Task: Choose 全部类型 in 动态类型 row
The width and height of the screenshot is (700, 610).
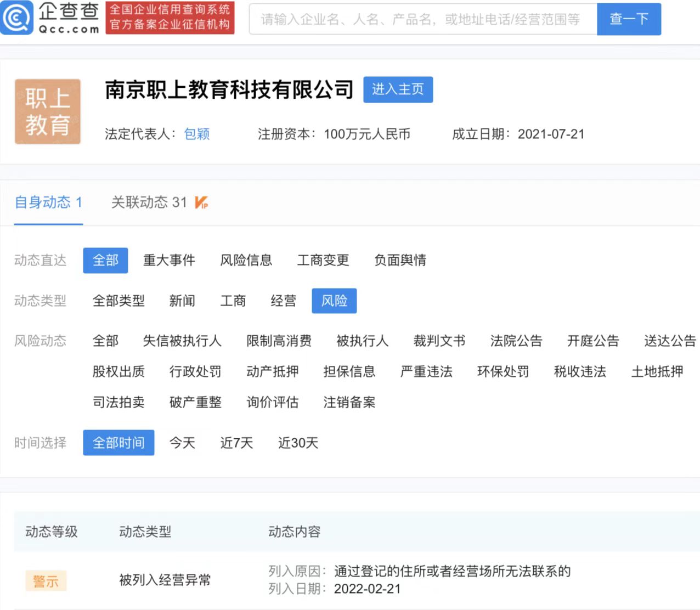Action: point(118,301)
